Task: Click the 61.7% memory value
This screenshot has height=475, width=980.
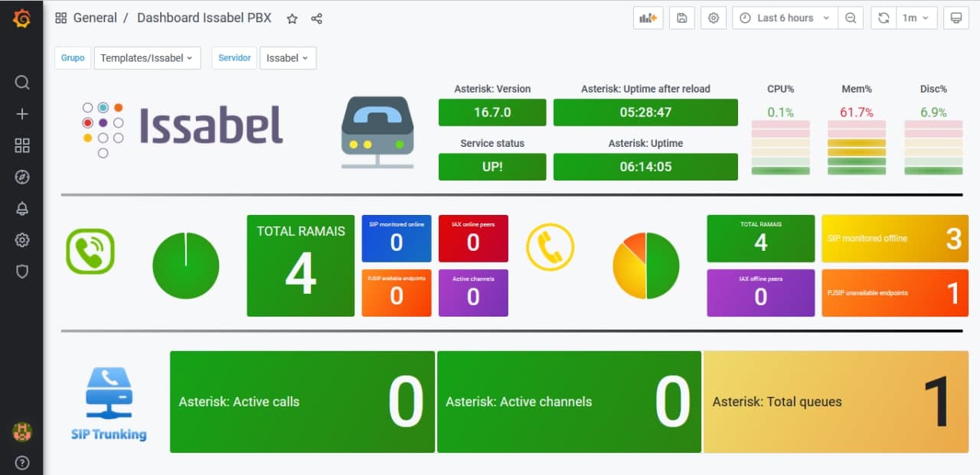Action: tap(857, 112)
